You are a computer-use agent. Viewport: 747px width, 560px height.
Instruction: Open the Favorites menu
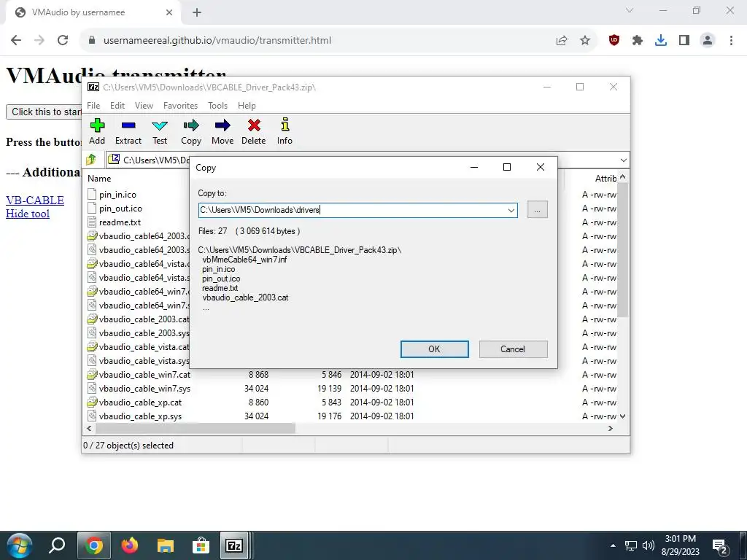coord(180,106)
